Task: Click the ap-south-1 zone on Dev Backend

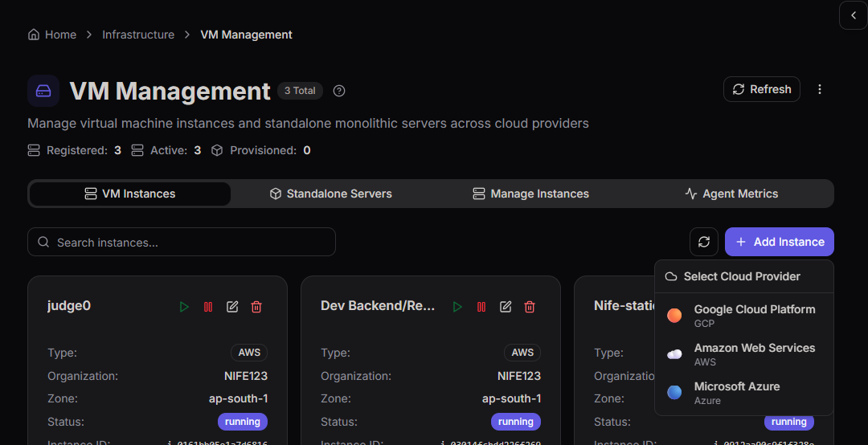Action: (511, 398)
